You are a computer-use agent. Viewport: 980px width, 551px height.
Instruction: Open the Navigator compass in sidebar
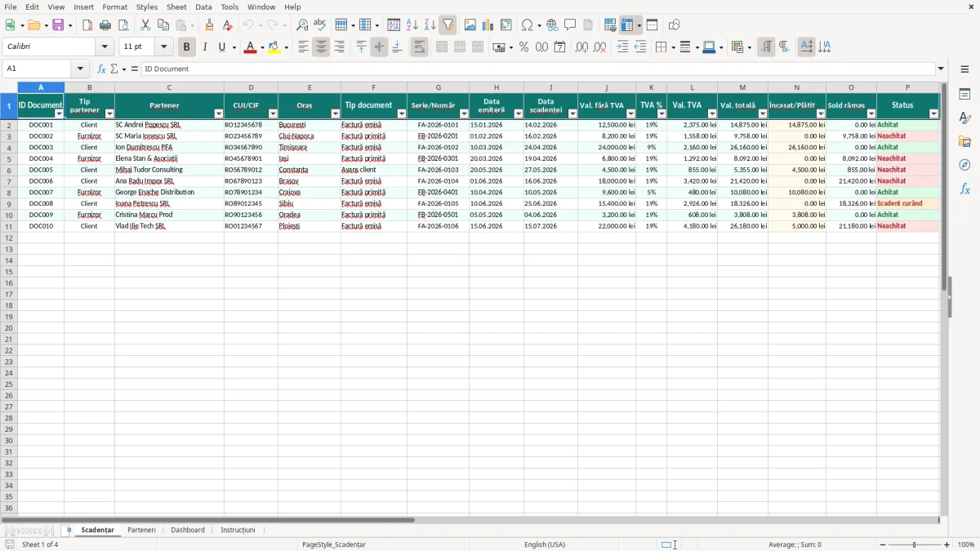coord(964,165)
